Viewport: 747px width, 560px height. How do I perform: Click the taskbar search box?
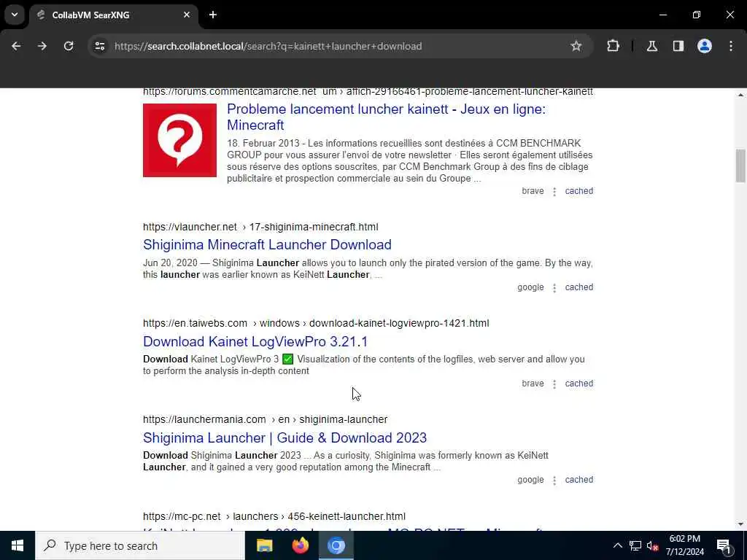(140, 545)
